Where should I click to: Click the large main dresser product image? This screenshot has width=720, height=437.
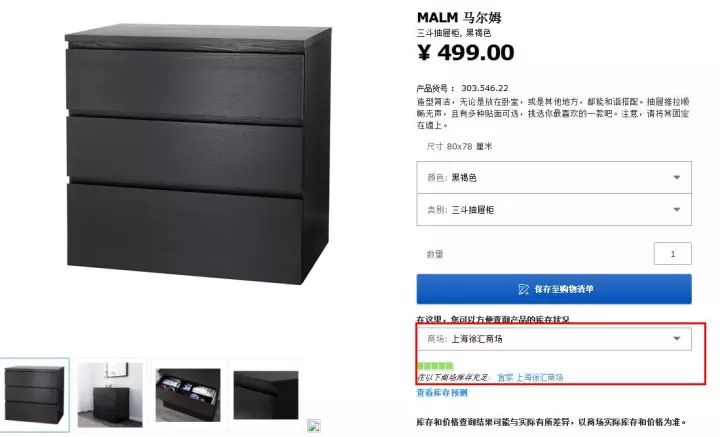point(198,155)
